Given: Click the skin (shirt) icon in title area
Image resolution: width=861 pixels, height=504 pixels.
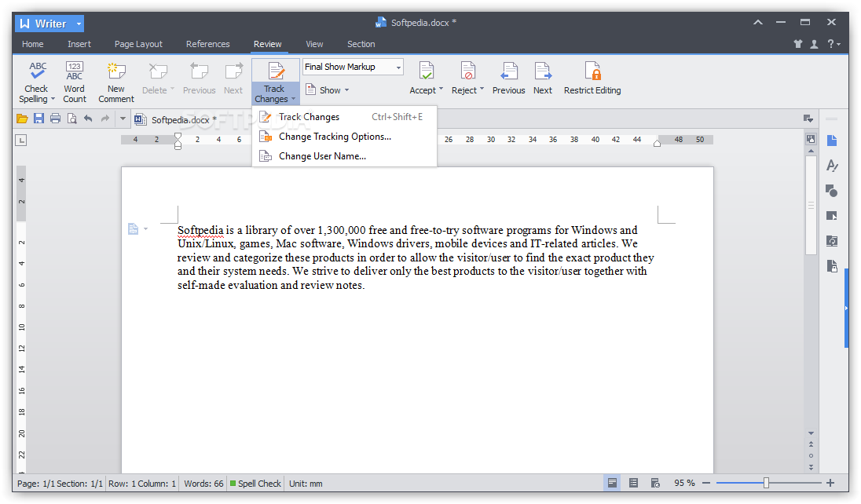Looking at the screenshot, I should point(798,44).
